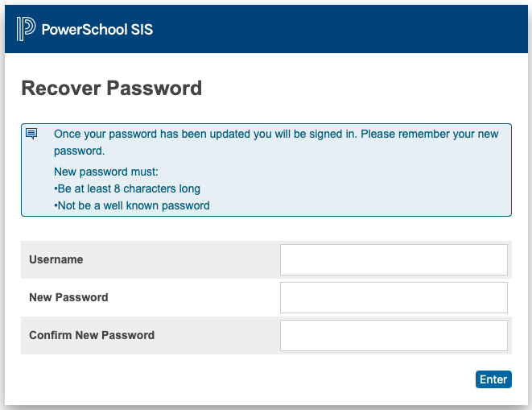
Task: Click into the Username input field
Action: pos(394,260)
